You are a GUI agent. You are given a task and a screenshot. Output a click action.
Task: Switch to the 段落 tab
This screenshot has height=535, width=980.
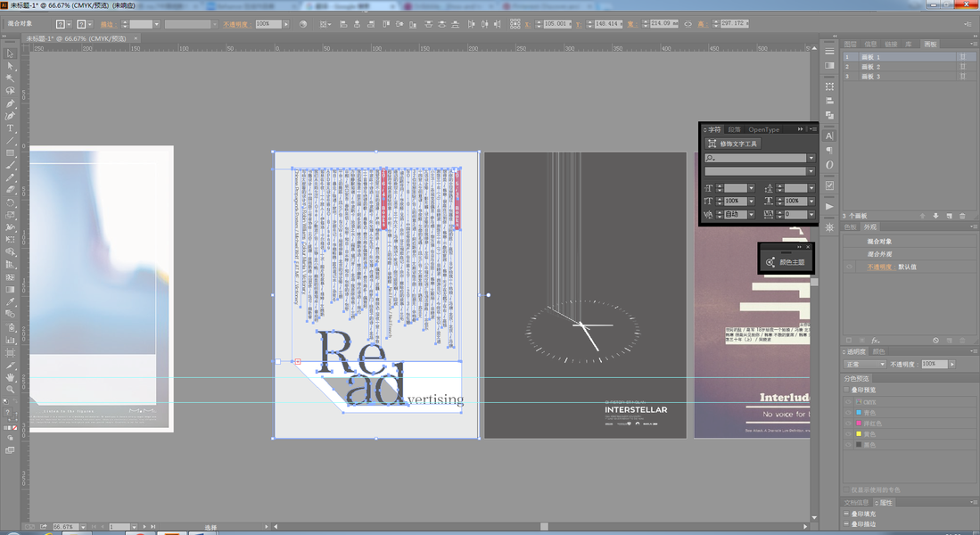(x=735, y=129)
